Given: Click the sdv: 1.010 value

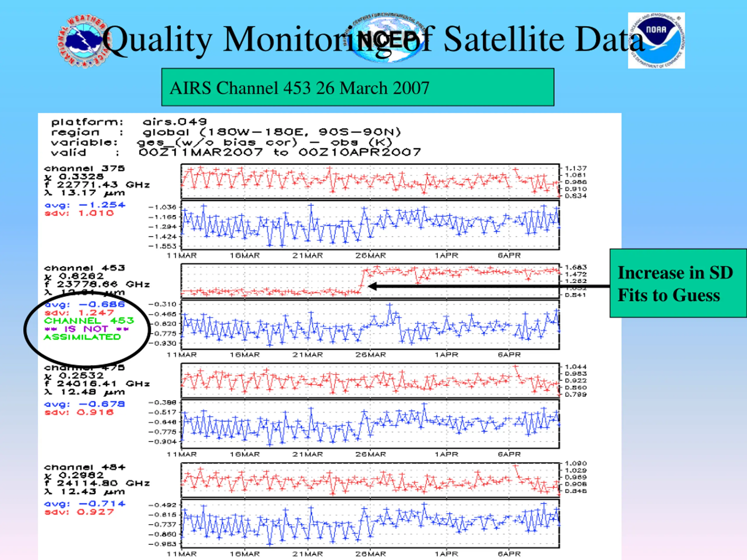Looking at the screenshot, I should click(x=79, y=213).
